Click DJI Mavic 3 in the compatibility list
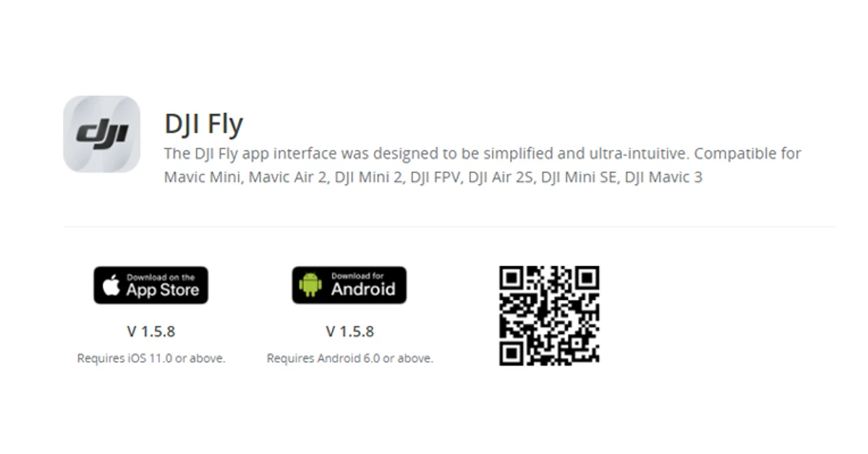 pyautogui.click(x=663, y=177)
